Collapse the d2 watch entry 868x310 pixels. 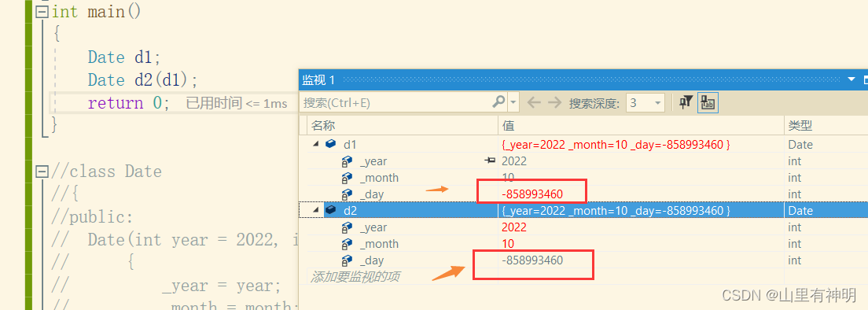315,210
